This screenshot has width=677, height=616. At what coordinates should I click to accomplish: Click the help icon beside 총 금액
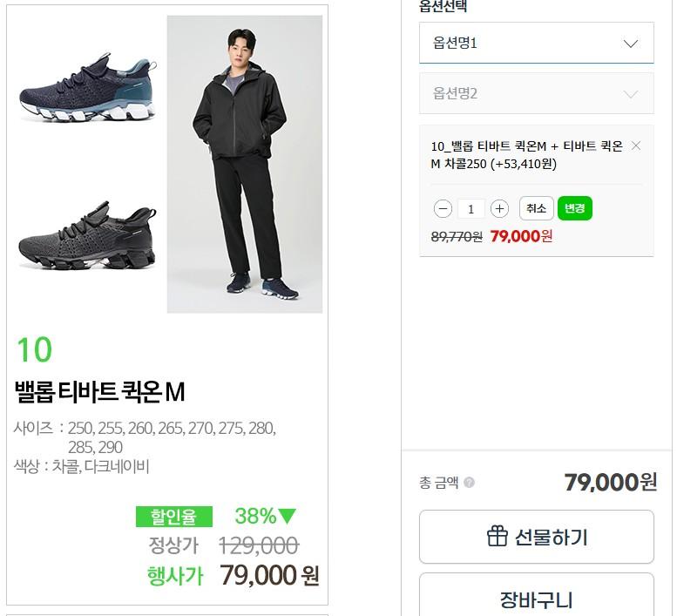470,483
